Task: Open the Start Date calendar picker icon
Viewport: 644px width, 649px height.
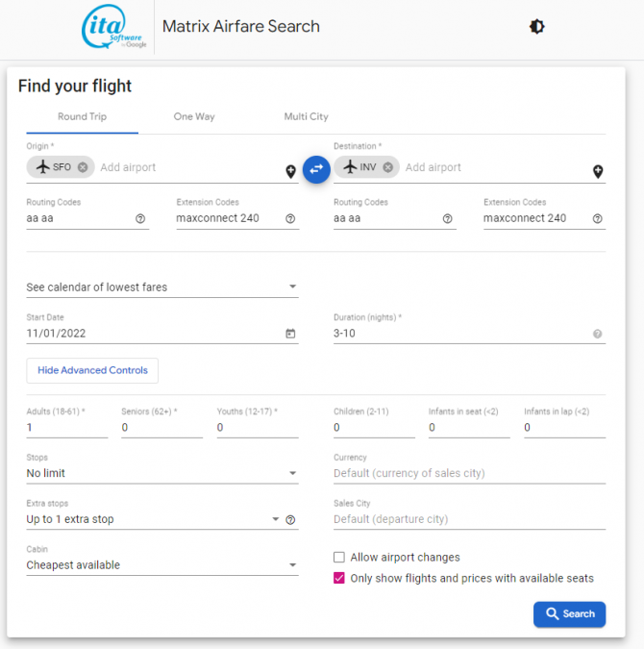Action: click(290, 334)
